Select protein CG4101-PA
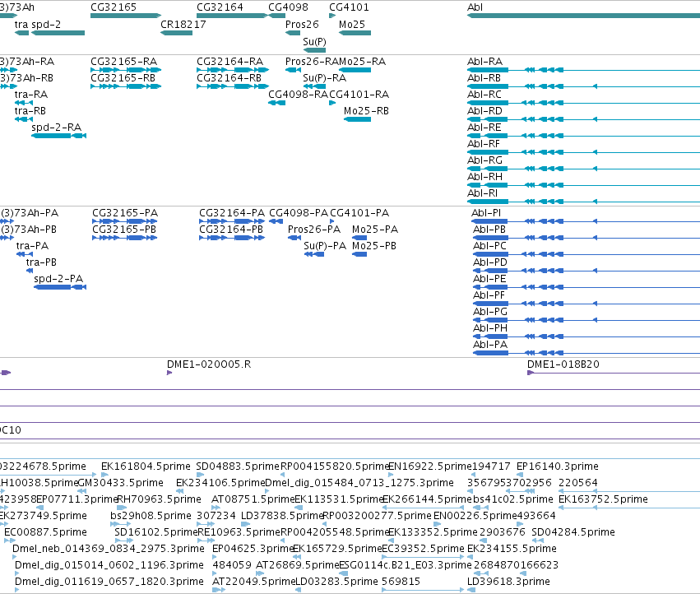 (359, 212)
